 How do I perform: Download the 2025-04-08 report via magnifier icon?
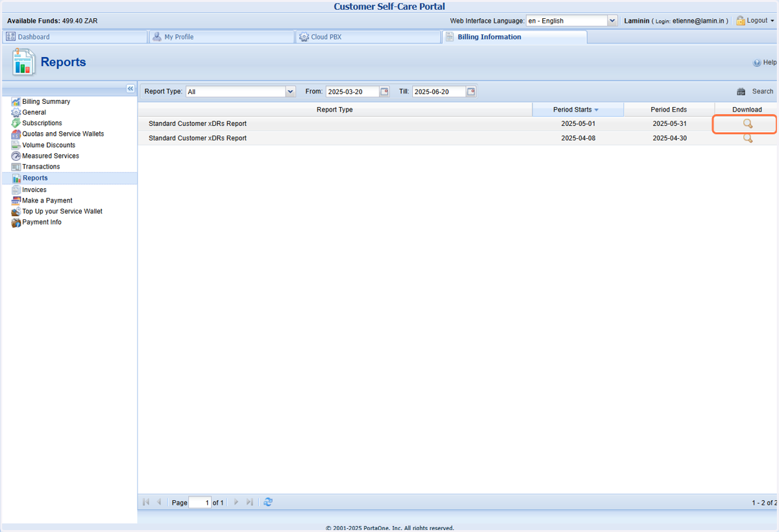coord(748,138)
